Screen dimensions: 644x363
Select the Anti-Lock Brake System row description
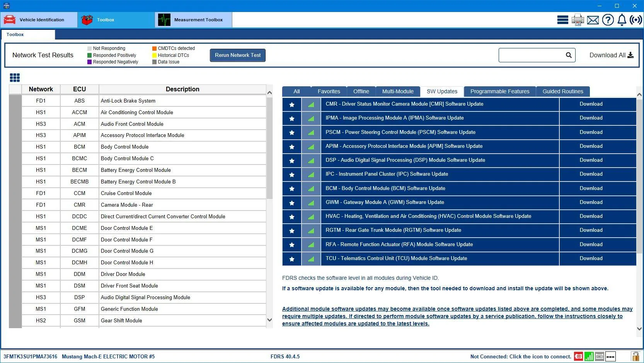pyautogui.click(x=182, y=101)
